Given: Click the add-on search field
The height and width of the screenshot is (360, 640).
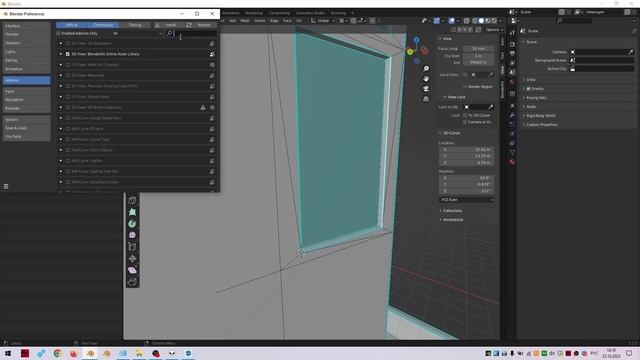Looking at the screenshot, I should (192, 33).
